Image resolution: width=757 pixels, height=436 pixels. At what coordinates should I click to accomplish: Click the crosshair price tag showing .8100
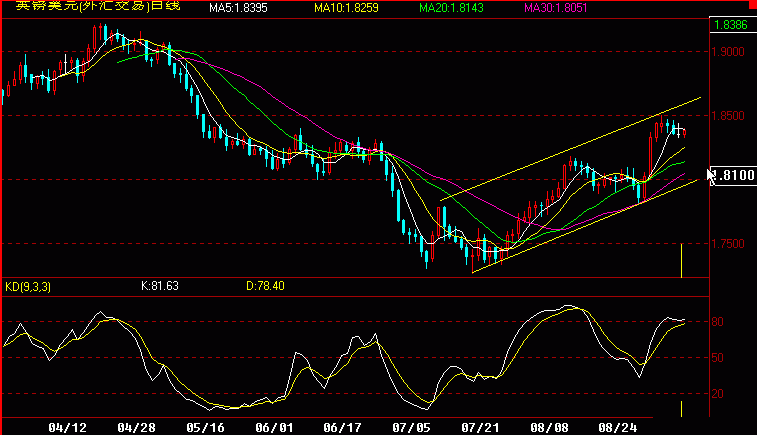pyautogui.click(x=733, y=175)
